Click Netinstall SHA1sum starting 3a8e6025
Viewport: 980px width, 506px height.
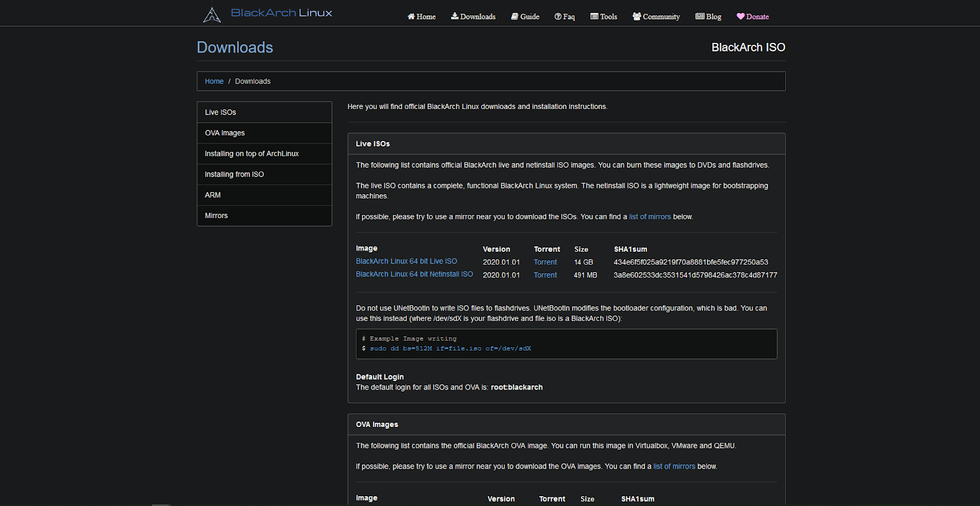point(695,275)
